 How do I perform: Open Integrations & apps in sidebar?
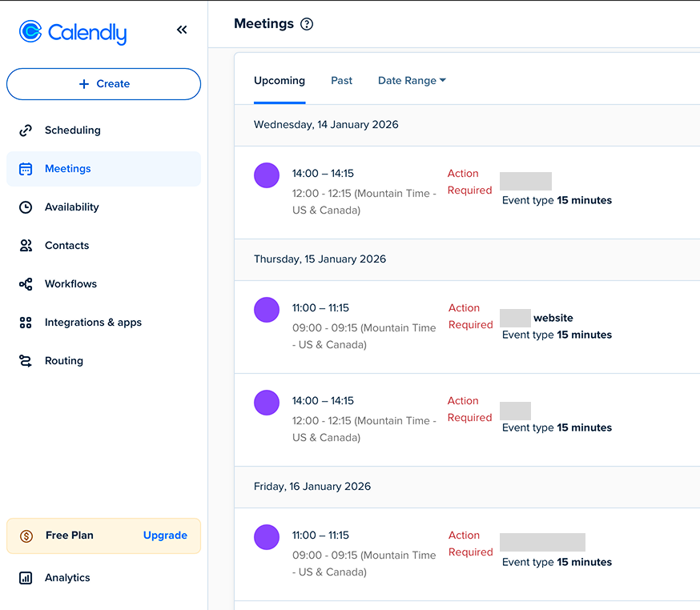(103, 322)
